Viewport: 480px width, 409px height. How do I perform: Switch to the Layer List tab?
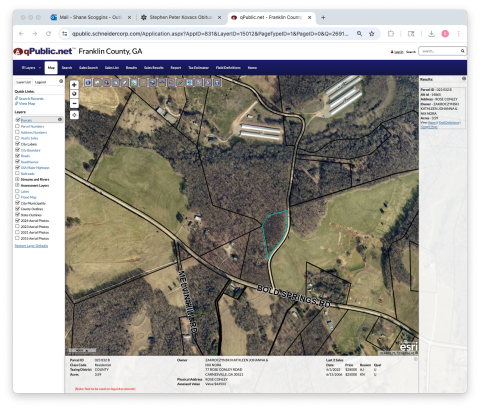click(x=24, y=82)
